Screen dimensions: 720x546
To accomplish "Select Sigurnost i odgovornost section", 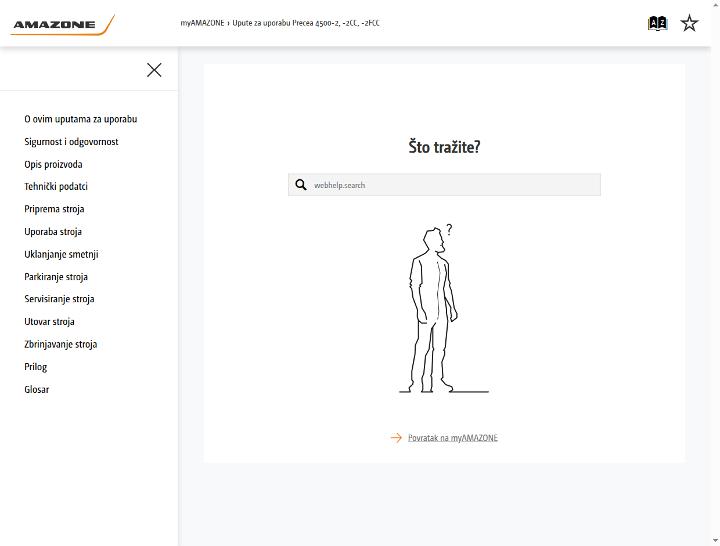I will [71, 142].
